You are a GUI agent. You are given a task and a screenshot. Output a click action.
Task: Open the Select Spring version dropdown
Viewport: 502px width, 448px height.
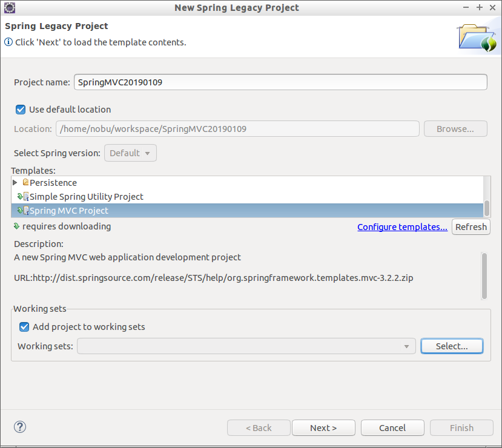pyautogui.click(x=130, y=153)
